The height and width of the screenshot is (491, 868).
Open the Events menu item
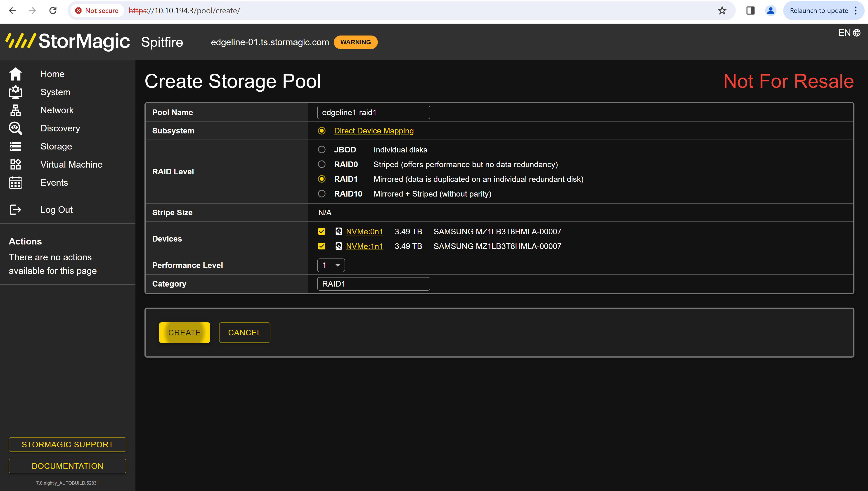tap(54, 183)
